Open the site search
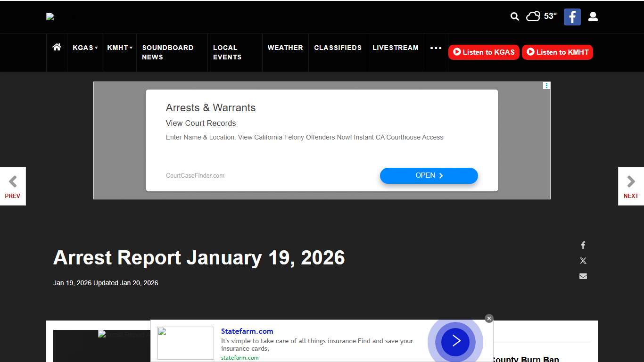The width and height of the screenshot is (644, 362). pyautogui.click(x=514, y=16)
